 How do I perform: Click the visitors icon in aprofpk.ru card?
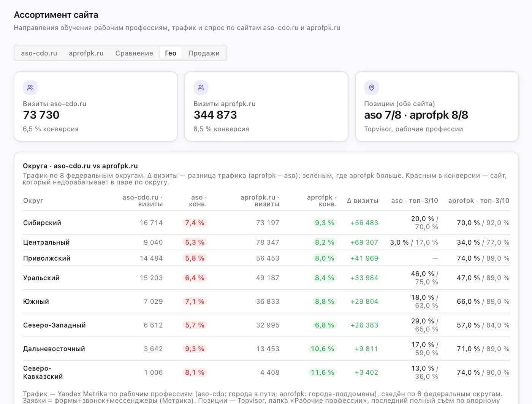tap(201, 88)
